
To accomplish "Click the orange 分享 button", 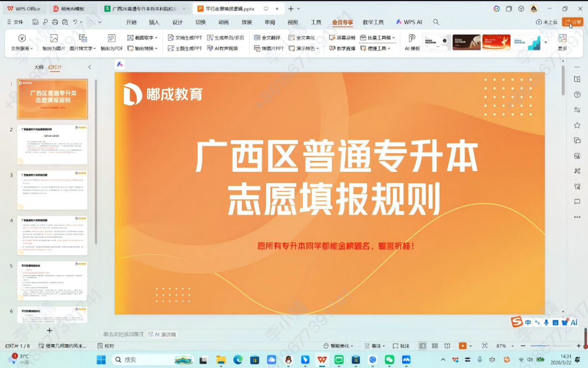I will coord(573,22).
